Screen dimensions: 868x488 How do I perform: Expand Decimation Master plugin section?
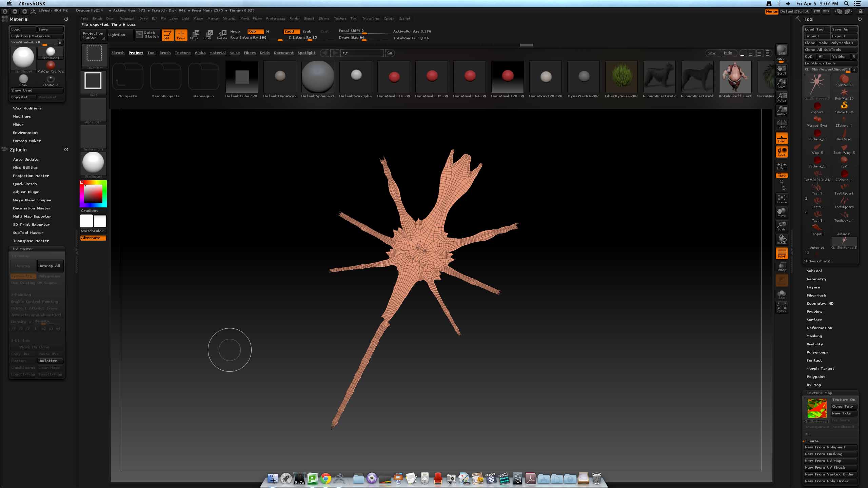[32, 208]
